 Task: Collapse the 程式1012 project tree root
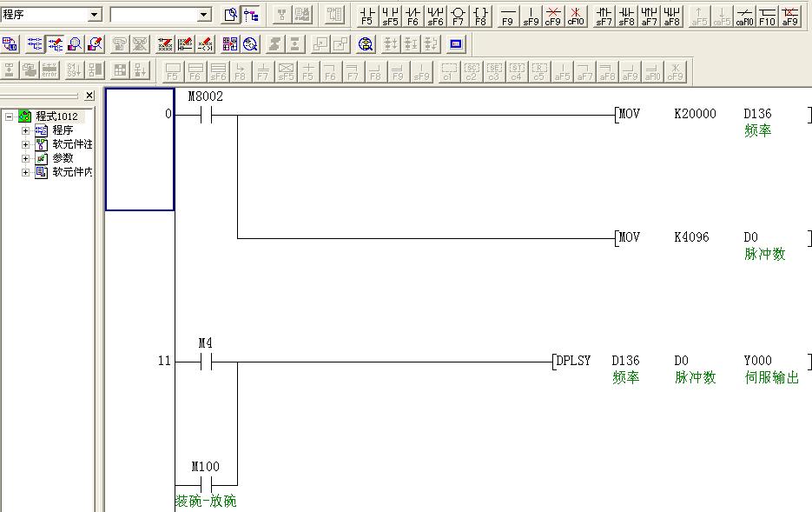[x=10, y=116]
